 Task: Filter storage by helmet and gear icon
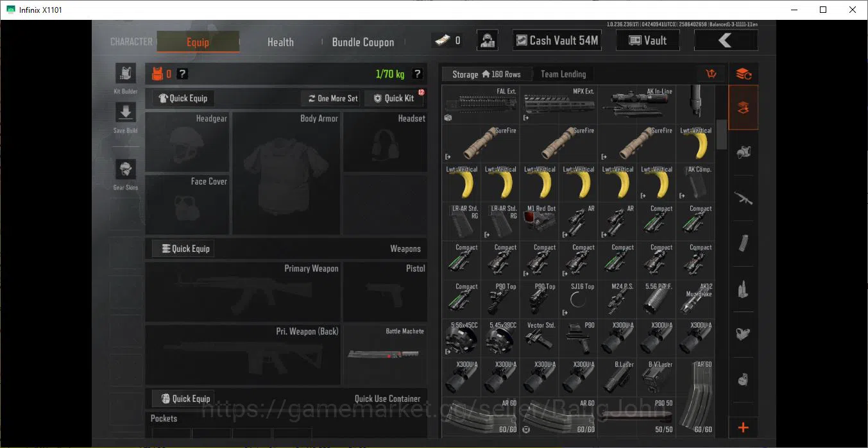tap(744, 153)
